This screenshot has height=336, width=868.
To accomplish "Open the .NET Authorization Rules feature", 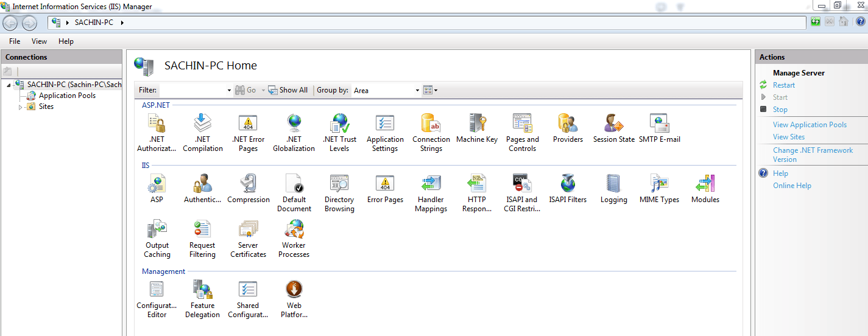I will pos(157,133).
